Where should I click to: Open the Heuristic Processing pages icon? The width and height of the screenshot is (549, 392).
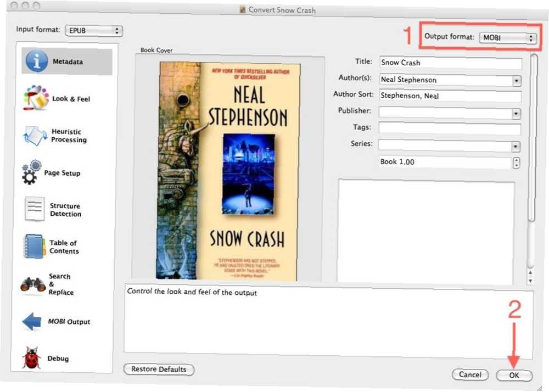tap(35, 136)
